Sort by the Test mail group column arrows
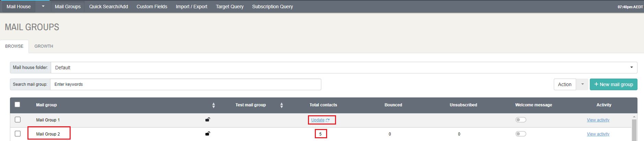This screenshot has width=644, height=141. coord(282,105)
